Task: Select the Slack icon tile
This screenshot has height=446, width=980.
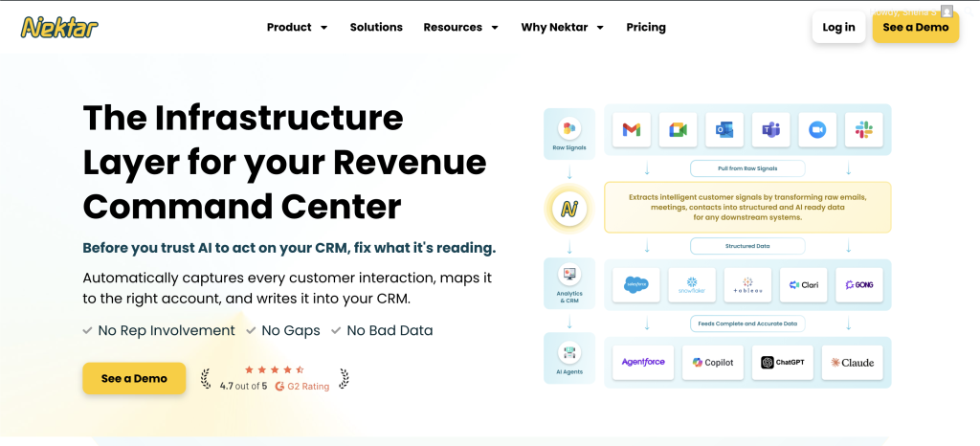Action: (x=864, y=130)
